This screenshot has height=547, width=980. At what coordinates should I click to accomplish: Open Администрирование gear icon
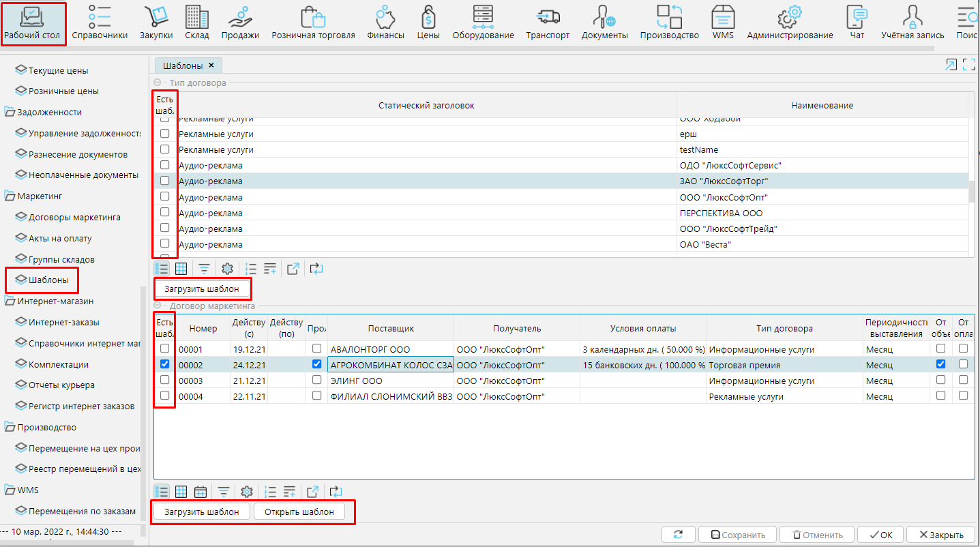click(x=789, y=22)
